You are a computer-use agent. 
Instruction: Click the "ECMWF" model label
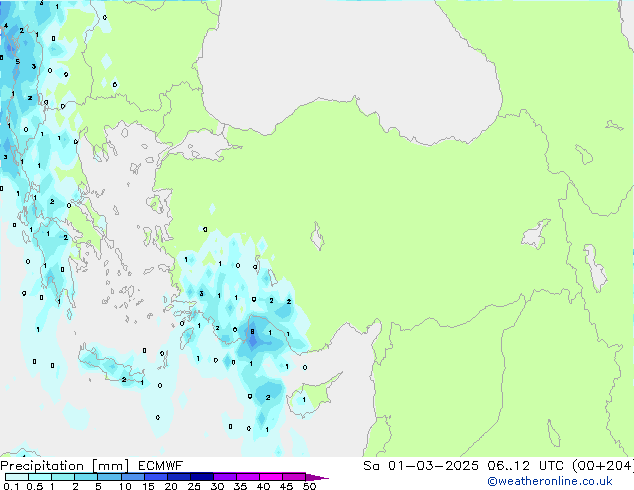point(161,466)
